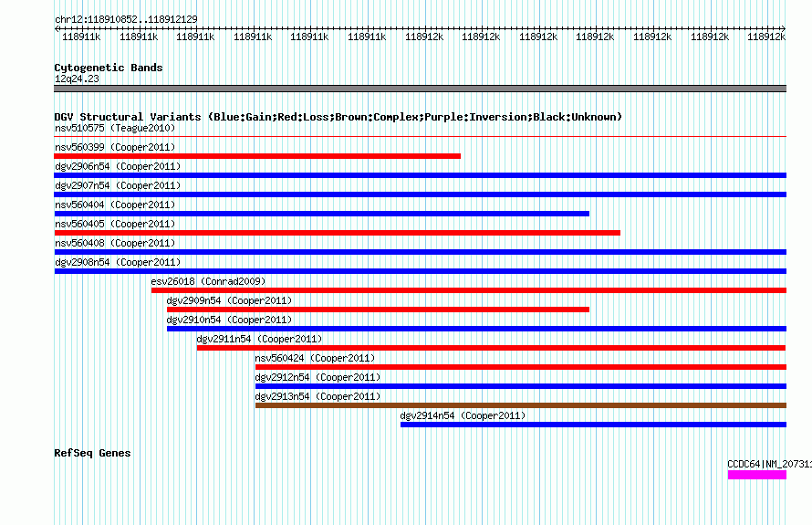
Task: Click the blue dgv2906n54 gain bar
Action: click(x=420, y=175)
